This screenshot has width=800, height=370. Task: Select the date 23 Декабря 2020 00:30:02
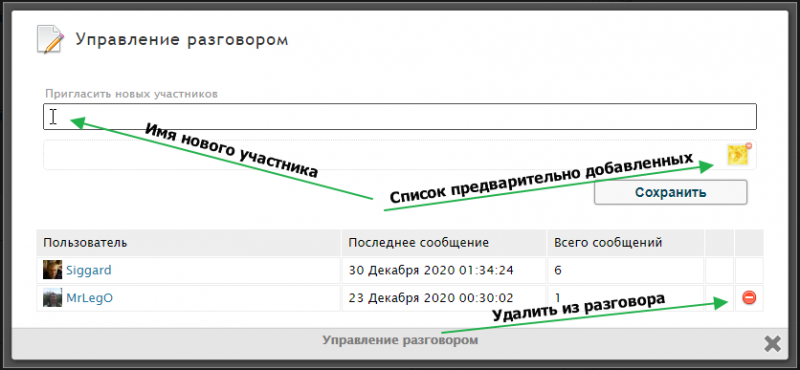(x=431, y=298)
